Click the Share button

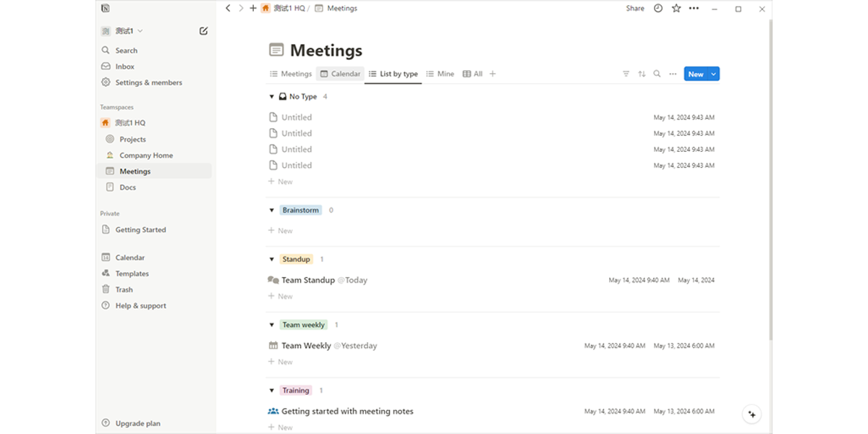pyautogui.click(x=635, y=9)
